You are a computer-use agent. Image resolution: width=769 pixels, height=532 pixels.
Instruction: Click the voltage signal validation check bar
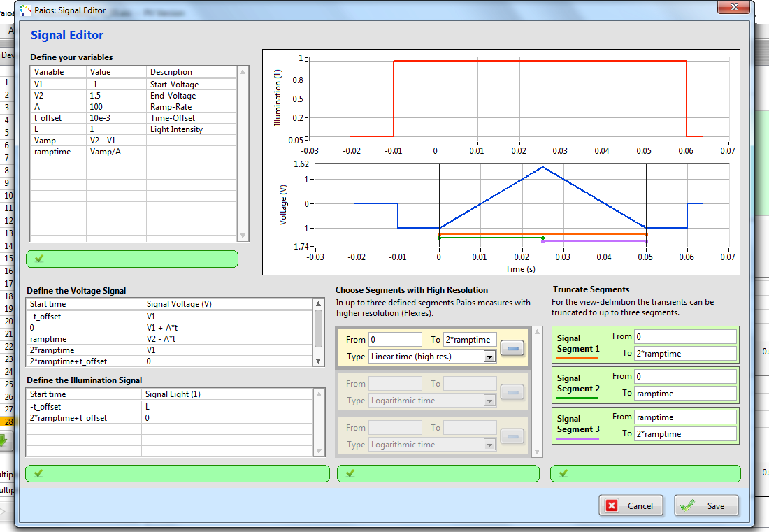click(178, 474)
